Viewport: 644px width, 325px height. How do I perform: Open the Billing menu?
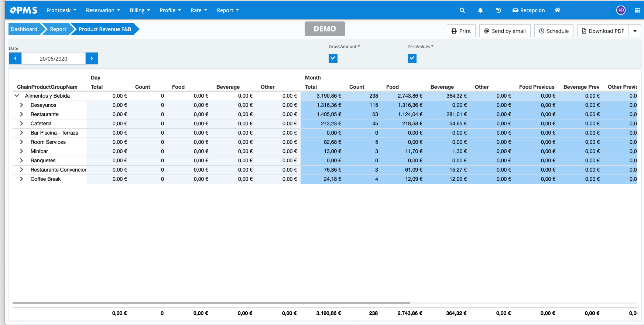click(140, 10)
